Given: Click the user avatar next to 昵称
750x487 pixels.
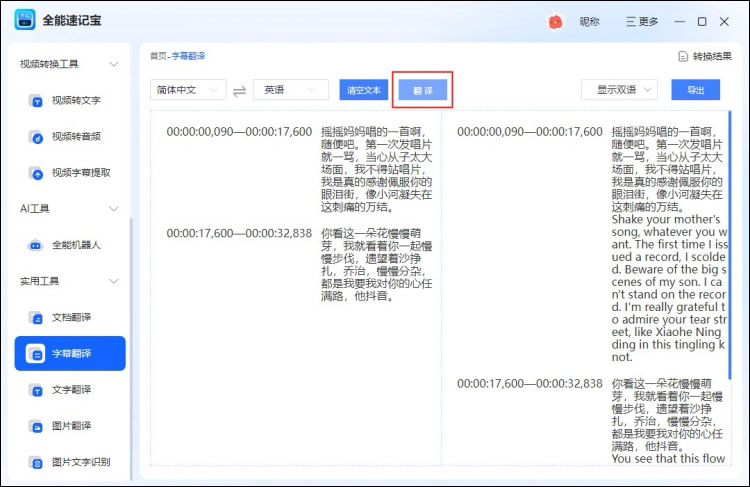Looking at the screenshot, I should click(x=556, y=21).
